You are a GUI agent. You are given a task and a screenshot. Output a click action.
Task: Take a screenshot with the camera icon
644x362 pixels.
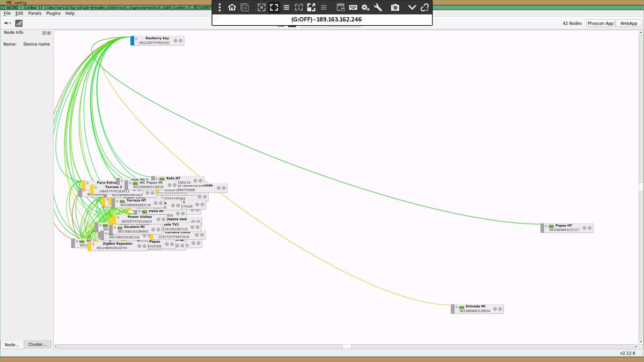395,8
